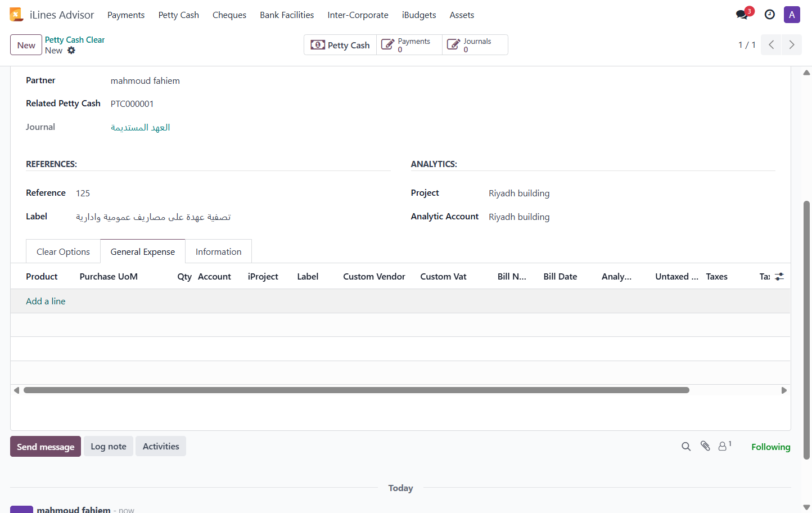Open Analytic Account field dropdown

519,217
